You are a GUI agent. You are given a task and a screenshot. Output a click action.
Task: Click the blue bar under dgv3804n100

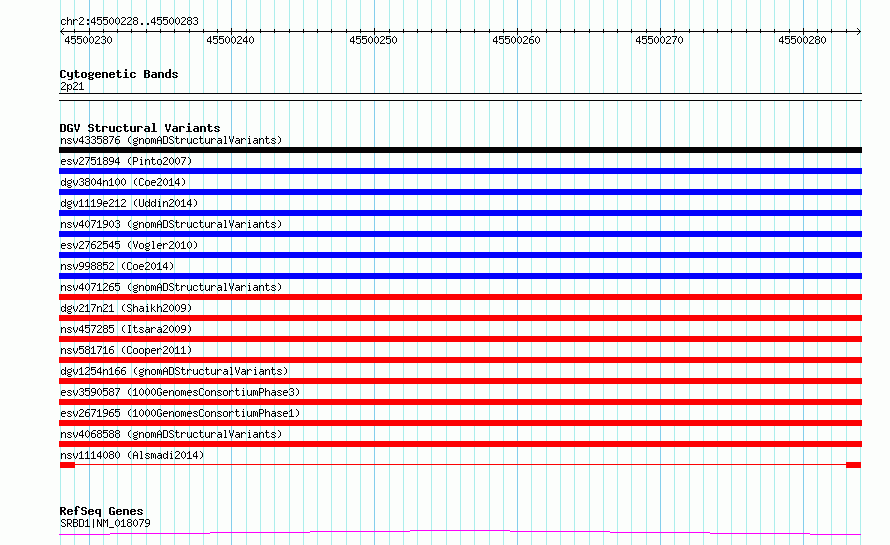point(460,192)
